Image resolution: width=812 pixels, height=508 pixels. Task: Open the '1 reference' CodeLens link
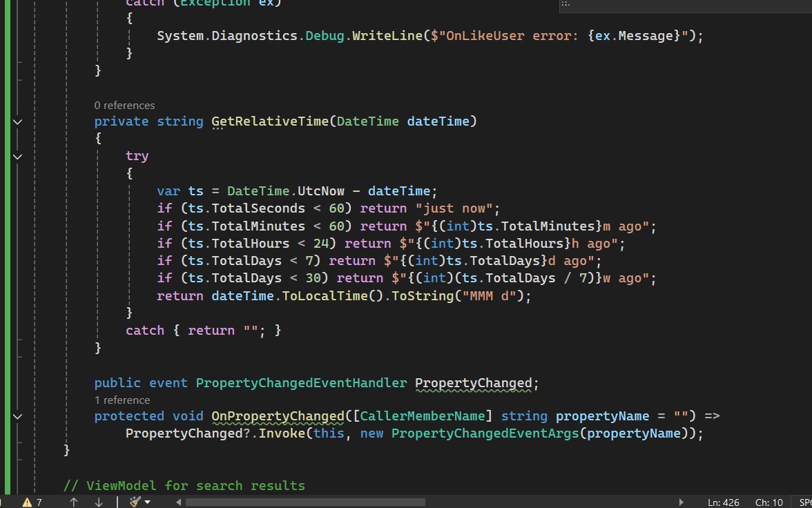pos(122,400)
